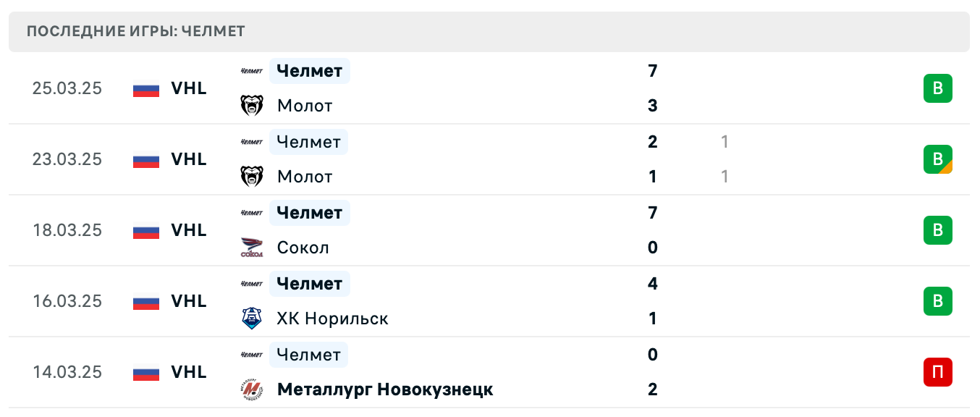Click the green В result indicator for 18.03.25
Image resolution: width=980 pixels, height=417 pixels.
click(x=938, y=230)
